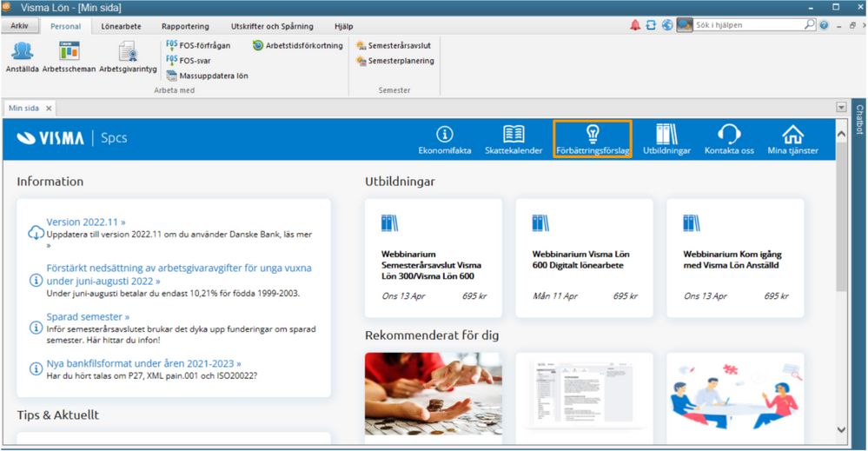This screenshot has width=868, height=451.
Task: Click the Kontakta oss headset icon
Action: (729, 137)
